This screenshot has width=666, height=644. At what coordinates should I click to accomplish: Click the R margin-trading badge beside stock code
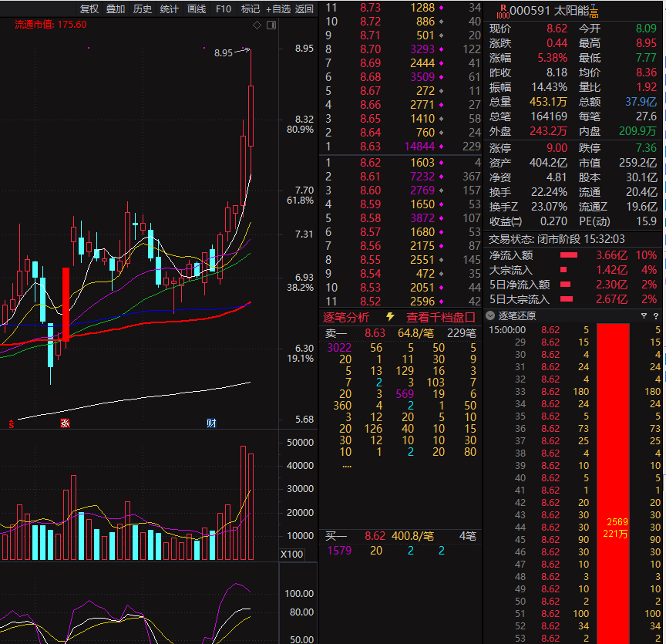point(503,8)
